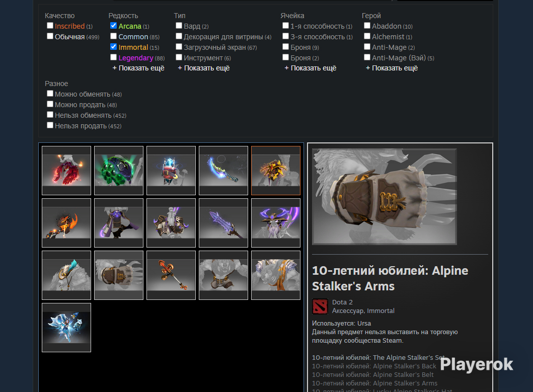Expand Показать ещё under Тип
This screenshot has width=533, height=392.
point(204,68)
